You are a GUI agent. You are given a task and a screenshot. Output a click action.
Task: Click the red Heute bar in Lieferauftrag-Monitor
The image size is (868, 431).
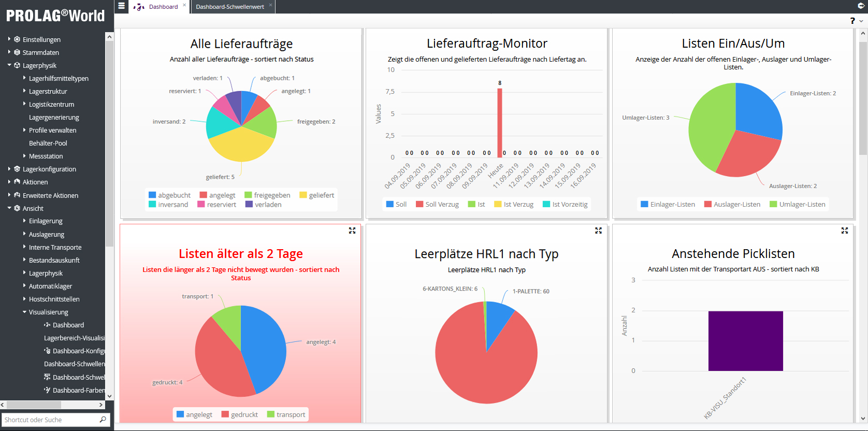[x=500, y=122]
